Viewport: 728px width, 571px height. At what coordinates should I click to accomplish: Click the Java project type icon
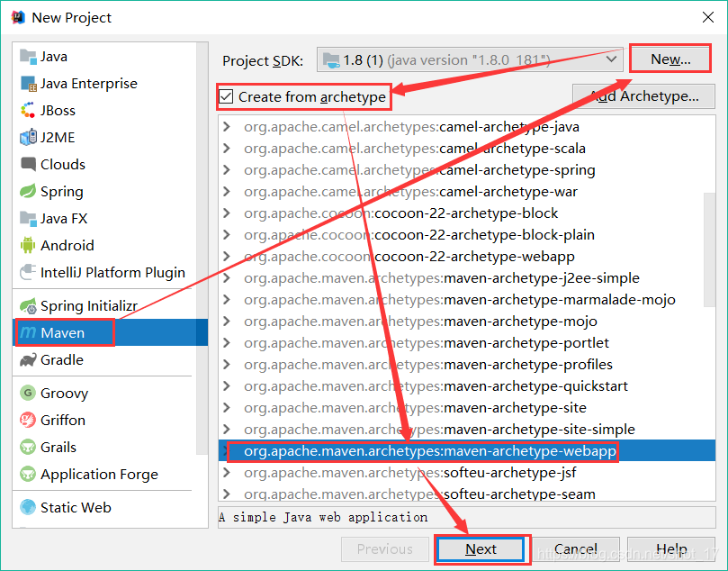click(x=28, y=57)
